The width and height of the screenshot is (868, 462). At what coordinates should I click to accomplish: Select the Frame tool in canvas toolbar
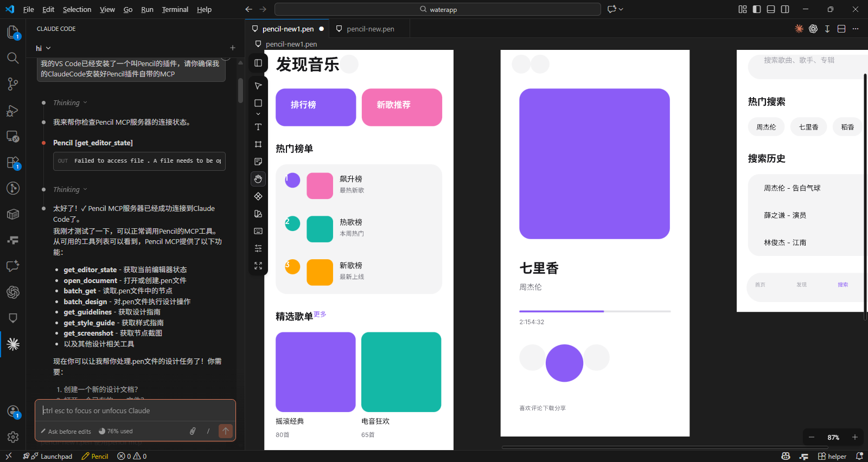258,144
